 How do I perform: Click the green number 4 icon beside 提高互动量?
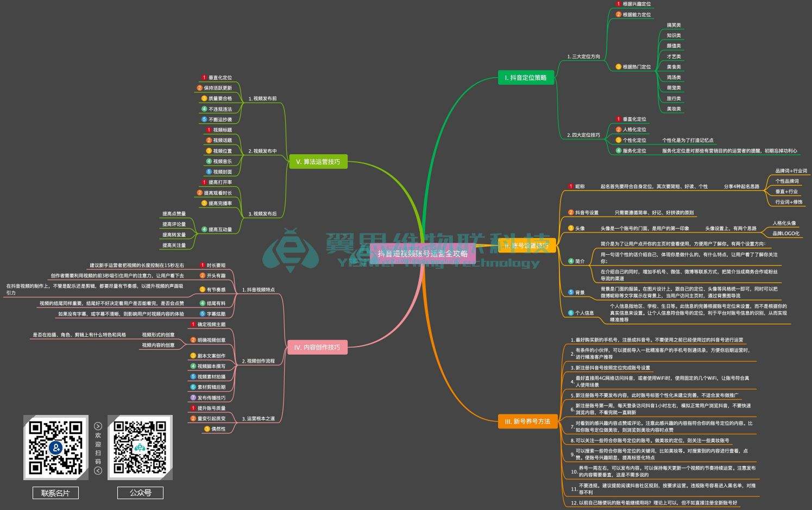point(204,230)
